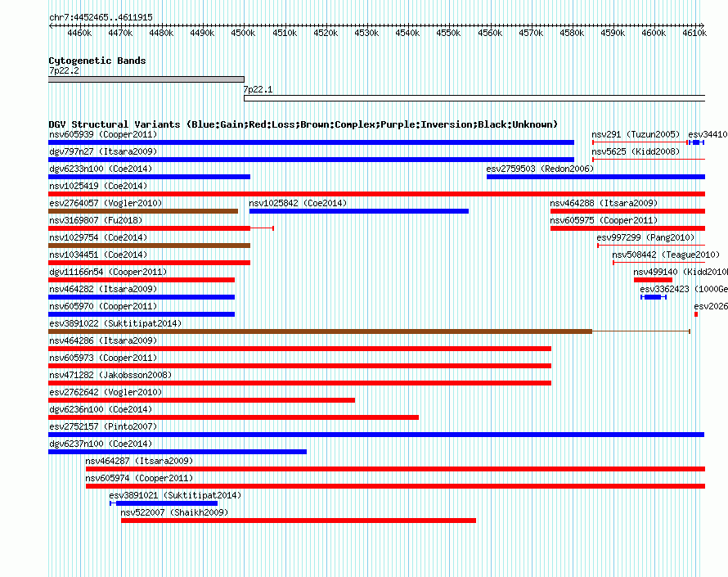Image resolution: width=728 pixels, height=577 pixels.
Task: Open variant nsv464288 (Itsara2009)
Action: (x=627, y=211)
